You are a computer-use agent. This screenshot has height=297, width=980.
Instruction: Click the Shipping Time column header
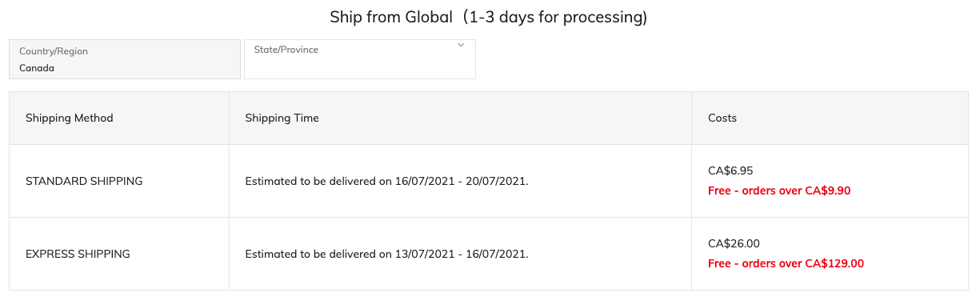coord(461,118)
